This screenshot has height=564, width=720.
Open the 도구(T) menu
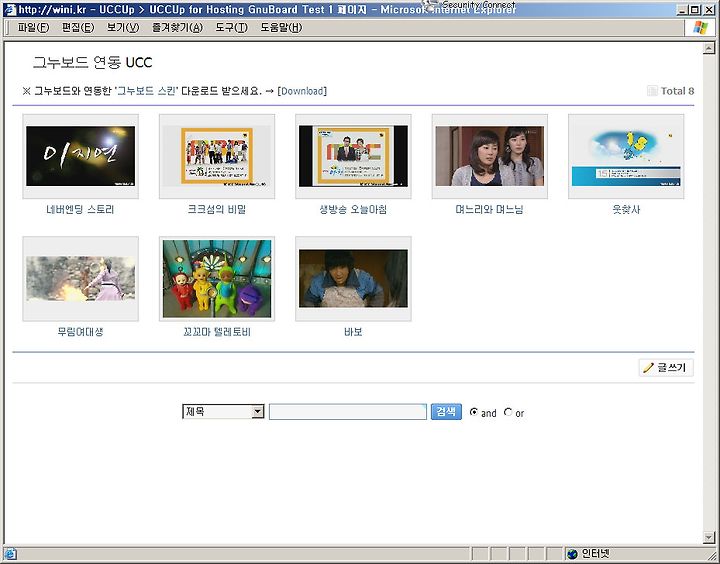pyautogui.click(x=231, y=28)
